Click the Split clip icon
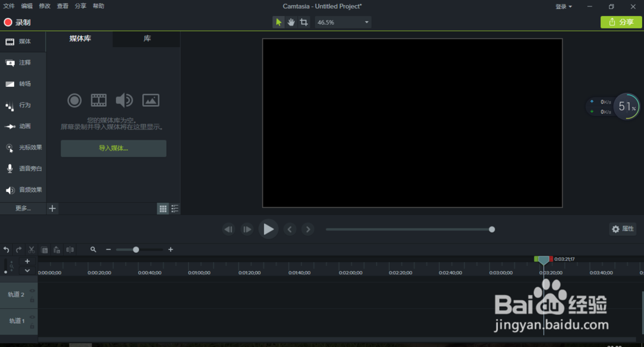This screenshot has height=347, width=644. coord(70,250)
